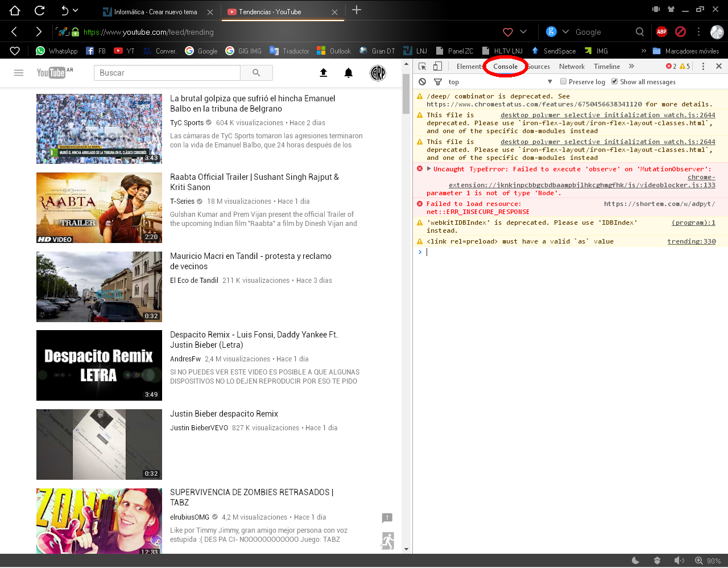728x568 pixels.
Task: Switch to the Console tab in DevTools
Action: click(505, 67)
